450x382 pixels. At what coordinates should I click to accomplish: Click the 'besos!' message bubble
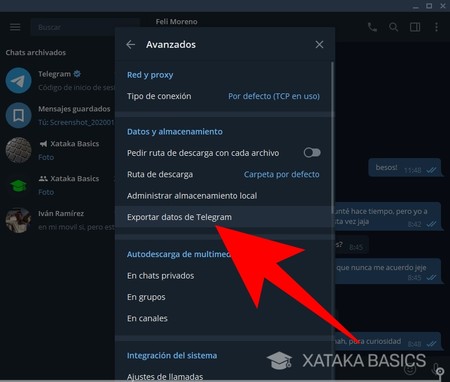[405, 168]
